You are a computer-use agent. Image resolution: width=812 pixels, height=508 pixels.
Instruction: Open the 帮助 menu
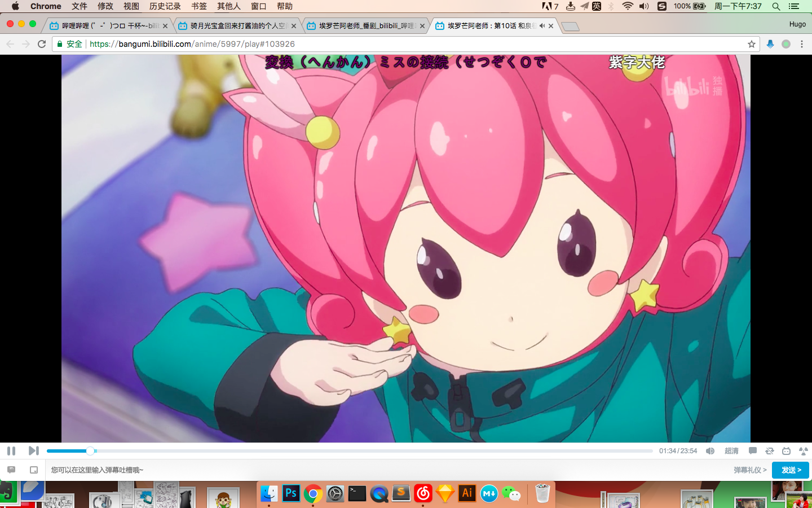[285, 6]
